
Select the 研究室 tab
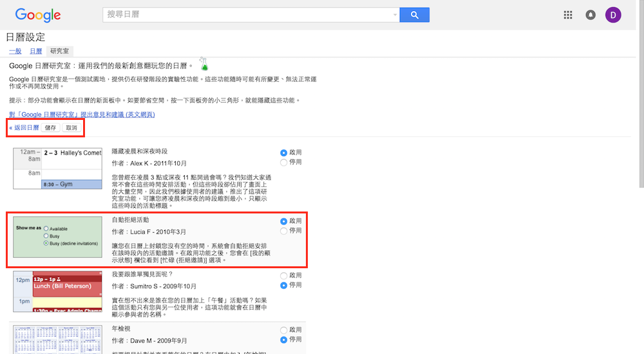59,51
